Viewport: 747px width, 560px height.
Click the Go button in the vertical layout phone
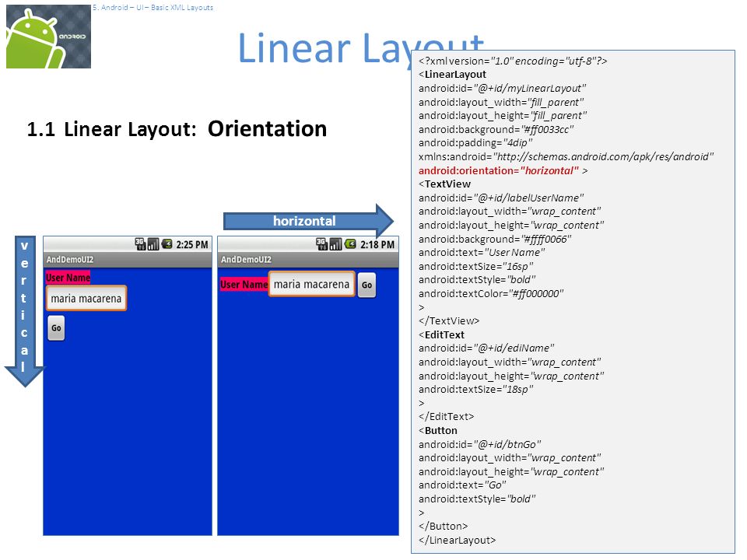[56, 328]
